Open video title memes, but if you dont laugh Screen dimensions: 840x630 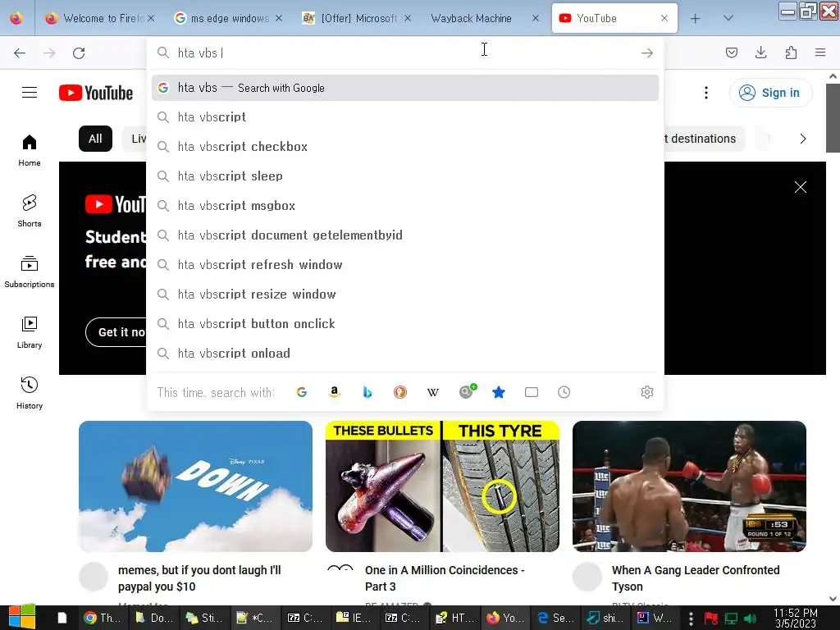tap(199, 578)
